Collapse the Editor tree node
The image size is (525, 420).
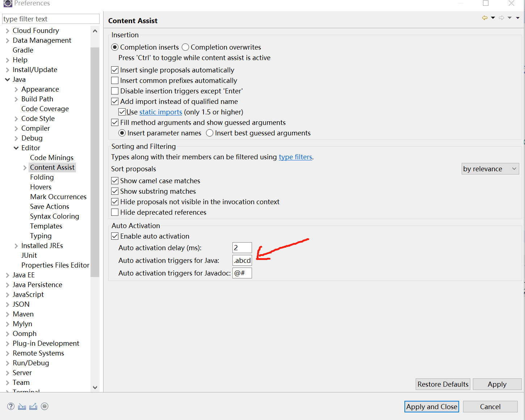coord(16,148)
